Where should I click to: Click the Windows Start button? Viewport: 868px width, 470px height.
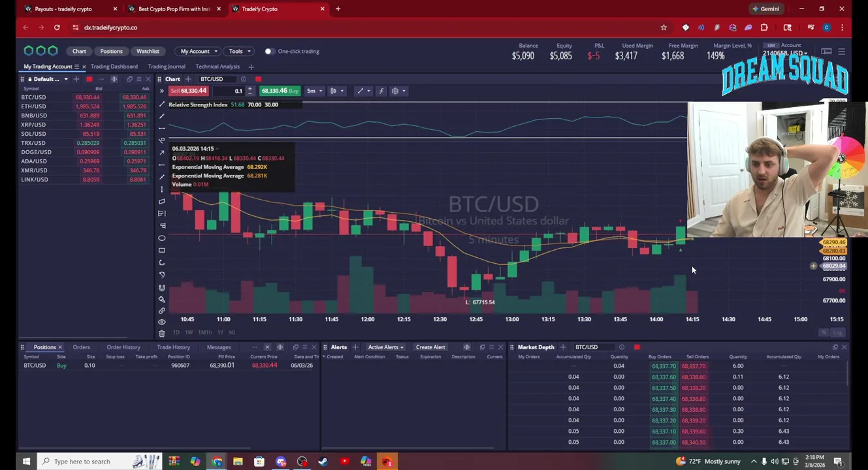(26, 462)
